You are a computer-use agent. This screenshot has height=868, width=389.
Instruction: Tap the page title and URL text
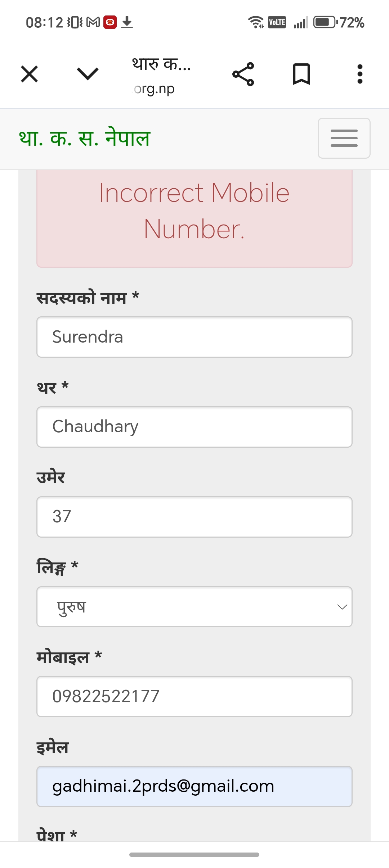click(161, 76)
